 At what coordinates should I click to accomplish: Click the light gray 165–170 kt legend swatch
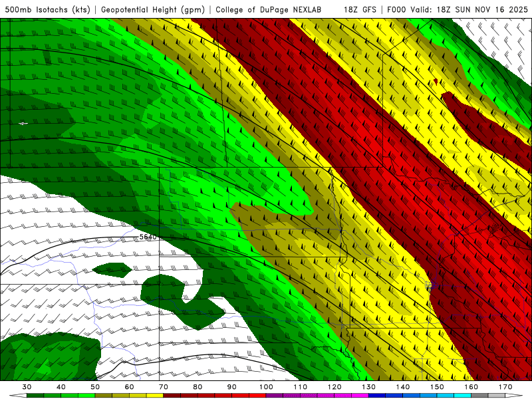(x=497, y=396)
